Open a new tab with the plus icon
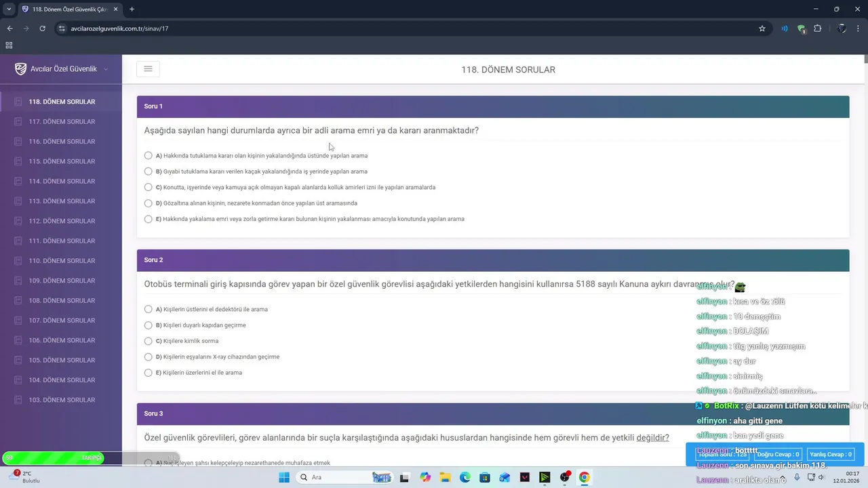 pyautogui.click(x=132, y=9)
